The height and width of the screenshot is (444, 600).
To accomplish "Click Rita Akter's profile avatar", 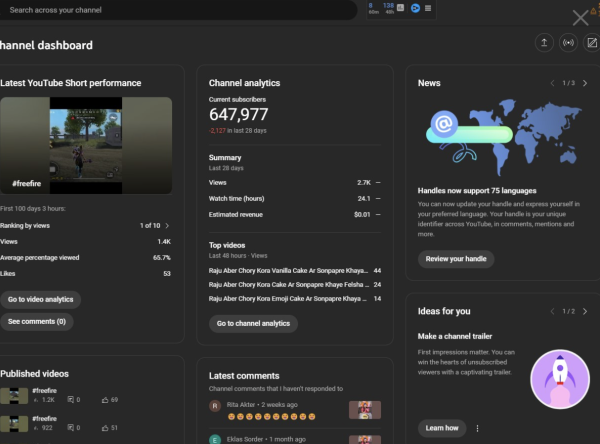I will tap(215, 406).
